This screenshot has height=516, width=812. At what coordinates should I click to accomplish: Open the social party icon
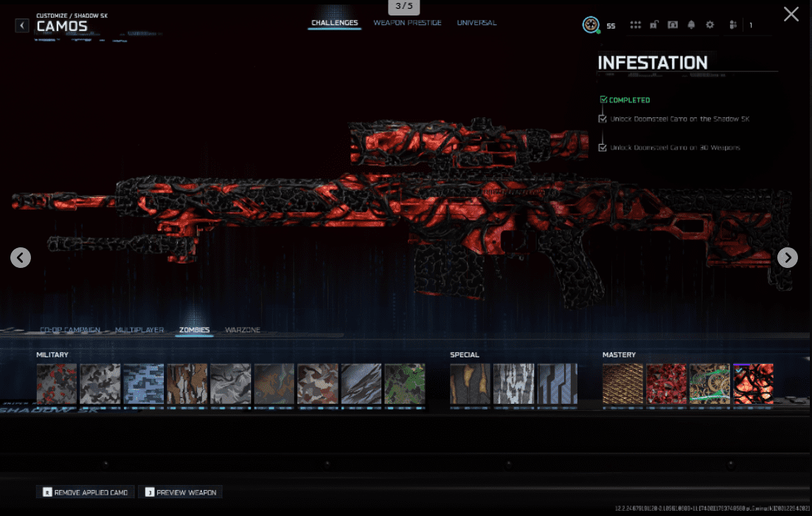733,24
